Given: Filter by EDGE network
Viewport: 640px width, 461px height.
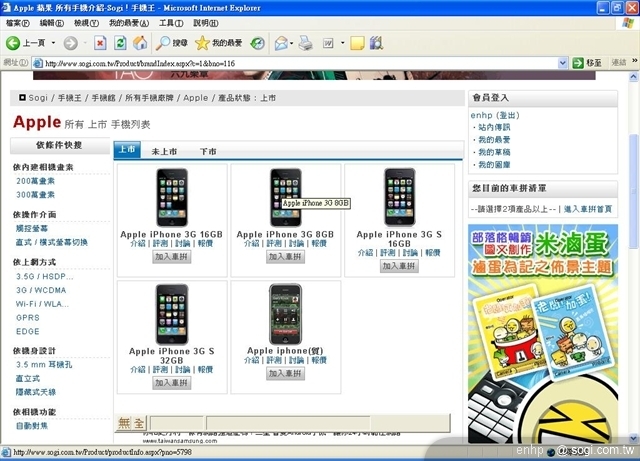Looking at the screenshot, I should pyautogui.click(x=28, y=331).
